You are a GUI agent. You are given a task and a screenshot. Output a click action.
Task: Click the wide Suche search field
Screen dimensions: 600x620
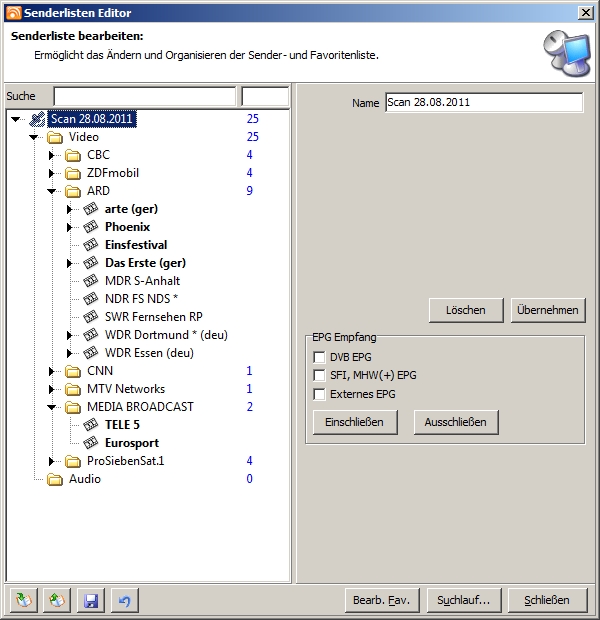145,96
